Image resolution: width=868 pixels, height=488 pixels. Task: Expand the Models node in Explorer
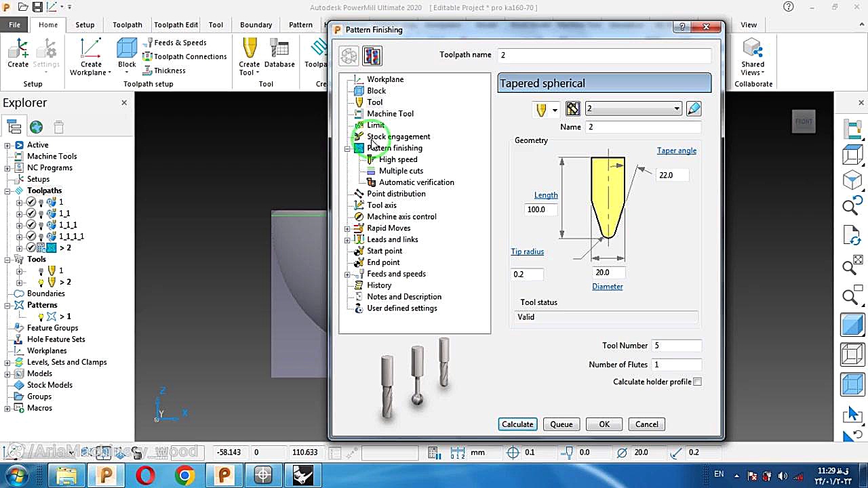[7, 373]
